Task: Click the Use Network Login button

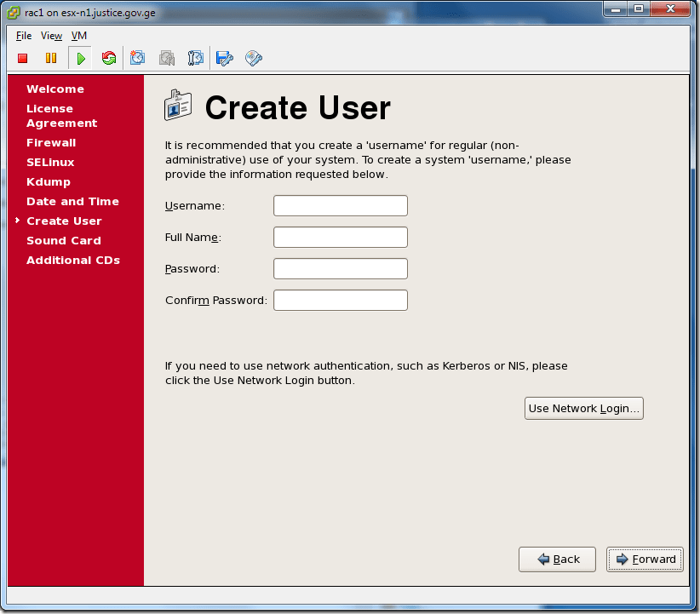Action: coord(583,408)
